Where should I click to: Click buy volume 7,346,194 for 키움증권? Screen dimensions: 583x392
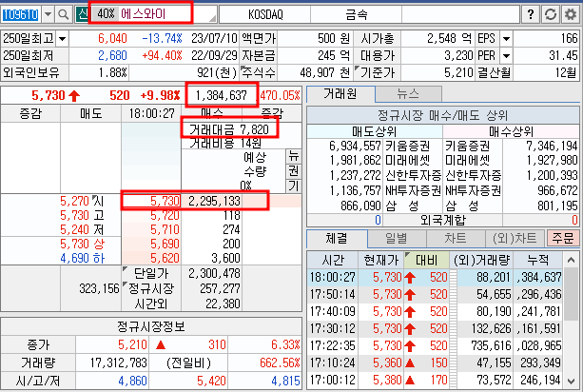[x=552, y=146]
